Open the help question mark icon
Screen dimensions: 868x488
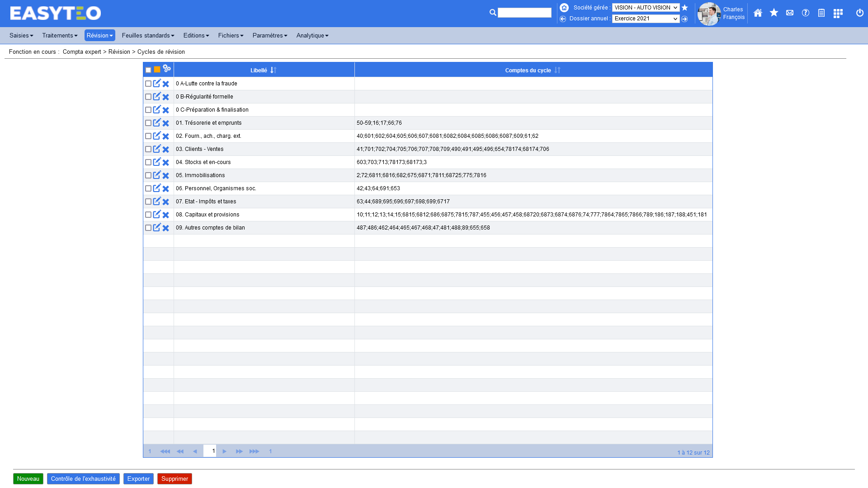pyautogui.click(x=806, y=13)
